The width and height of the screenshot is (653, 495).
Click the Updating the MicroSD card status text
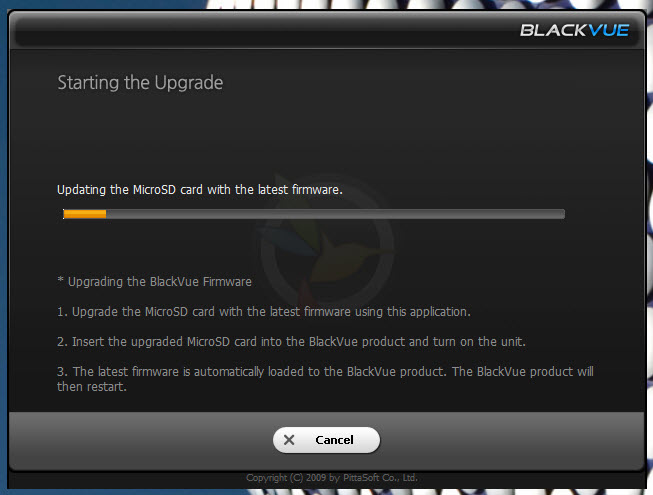(199, 190)
